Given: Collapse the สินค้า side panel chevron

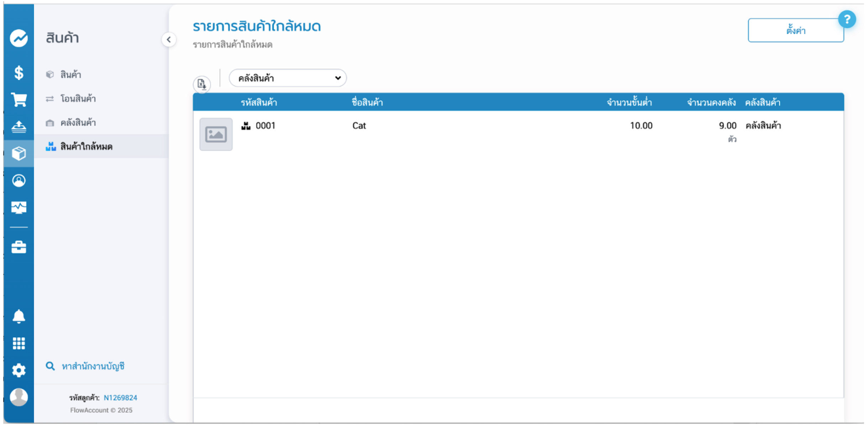Looking at the screenshot, I should point(169,40).
